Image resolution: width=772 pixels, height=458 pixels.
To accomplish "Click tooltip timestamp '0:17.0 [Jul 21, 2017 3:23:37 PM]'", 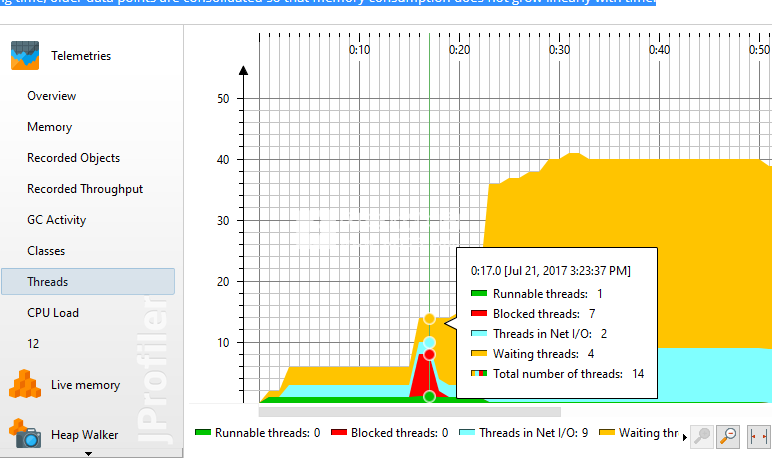I will click(x=550, y=271).
